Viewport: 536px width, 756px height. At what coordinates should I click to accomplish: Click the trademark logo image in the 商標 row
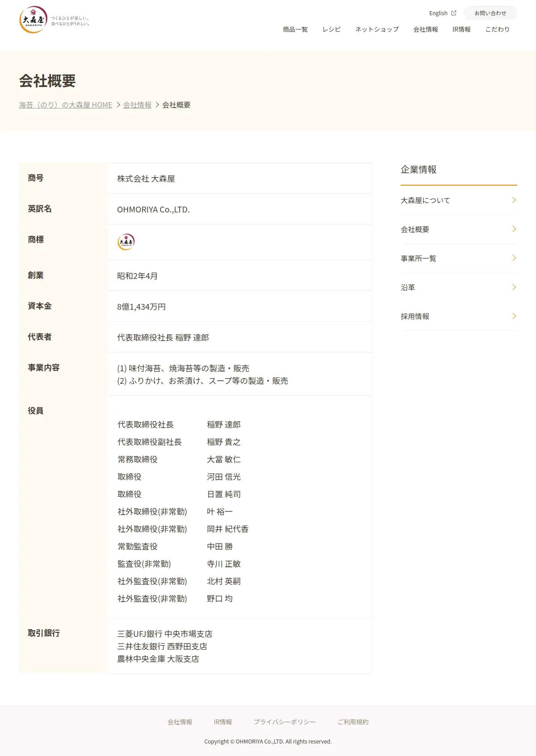tap(126, 242)
